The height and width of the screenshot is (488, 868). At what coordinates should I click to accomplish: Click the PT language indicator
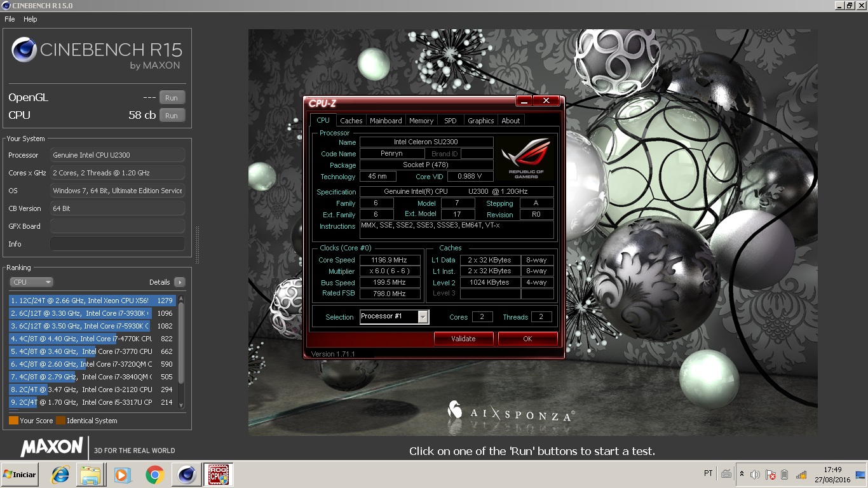(x=709, y=473)
